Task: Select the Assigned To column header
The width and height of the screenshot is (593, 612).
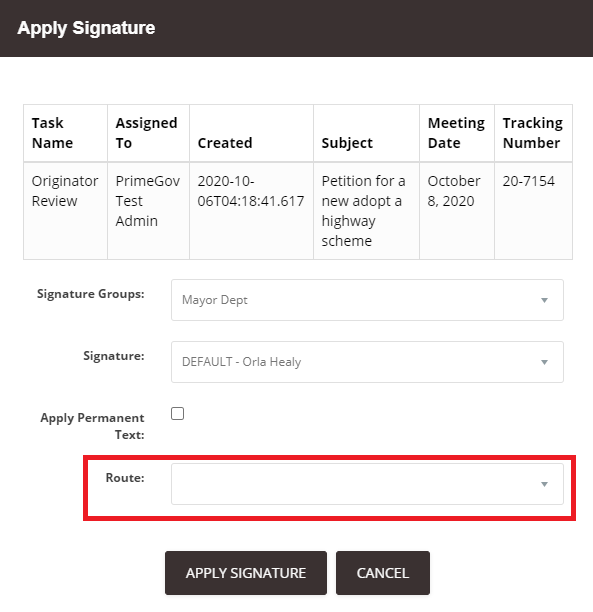Action: click(x=148, y=133)
